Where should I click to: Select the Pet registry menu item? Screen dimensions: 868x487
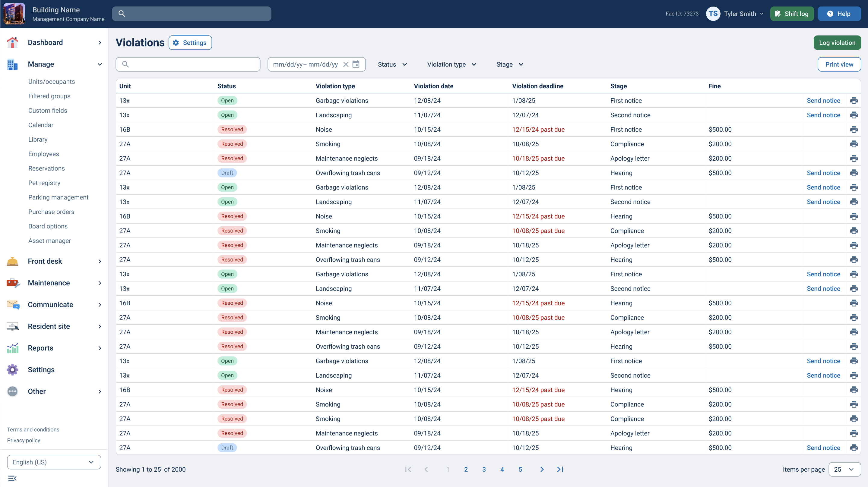[44, 183]
